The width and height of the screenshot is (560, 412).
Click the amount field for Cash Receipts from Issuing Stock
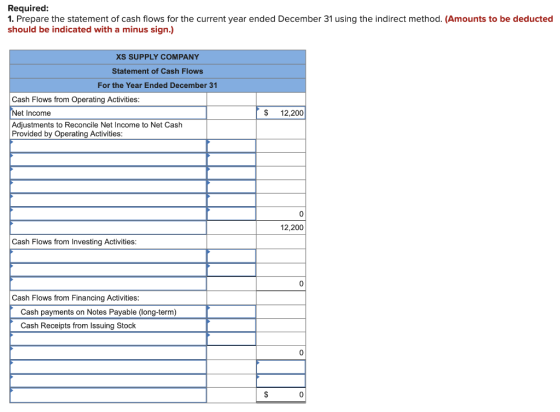coord(231,325)
